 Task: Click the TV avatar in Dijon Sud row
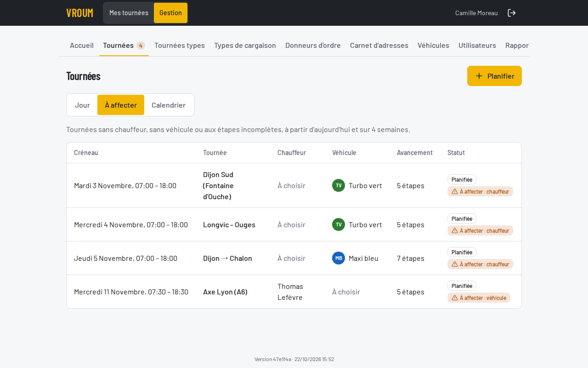click(x=339, y=185)
